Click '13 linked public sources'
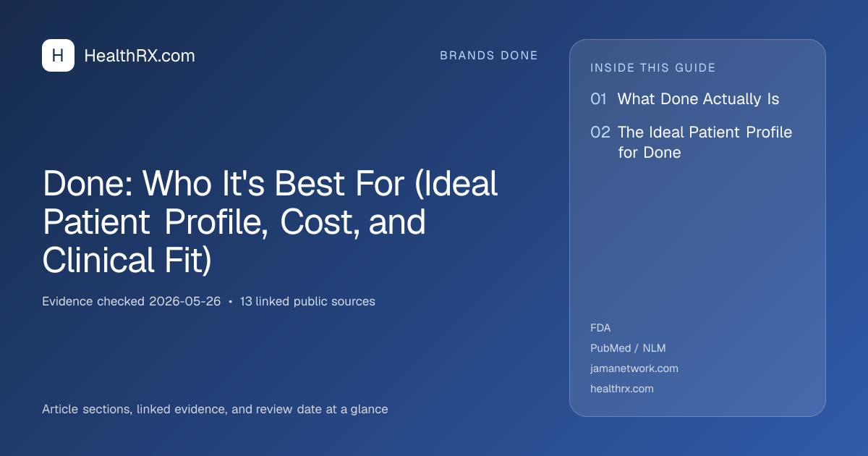 (307, 301)
